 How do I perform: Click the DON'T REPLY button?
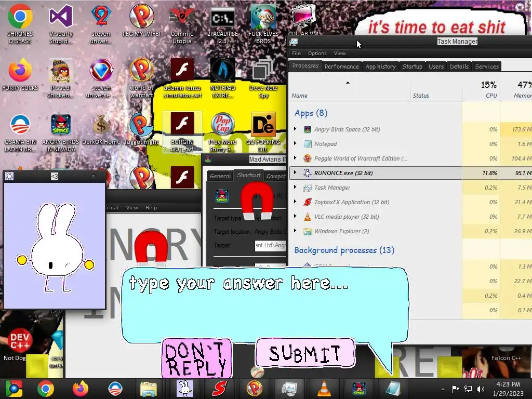click(x=196, y=358)
